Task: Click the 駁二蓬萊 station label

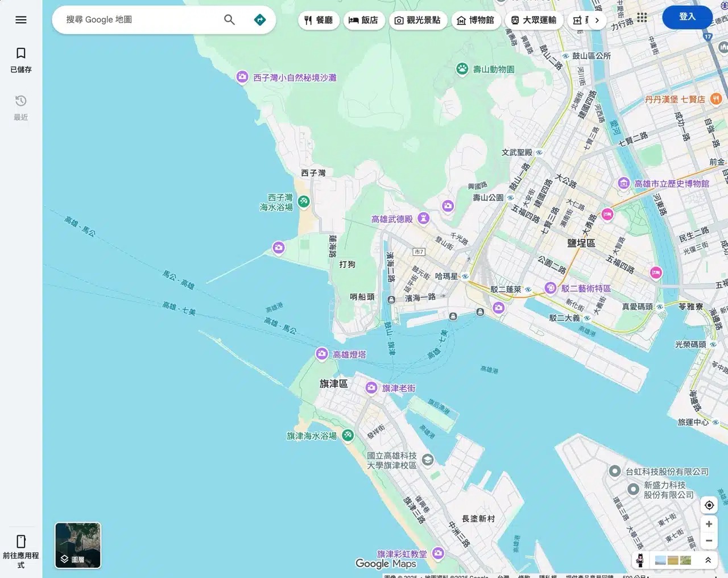Action: (506, 289)
